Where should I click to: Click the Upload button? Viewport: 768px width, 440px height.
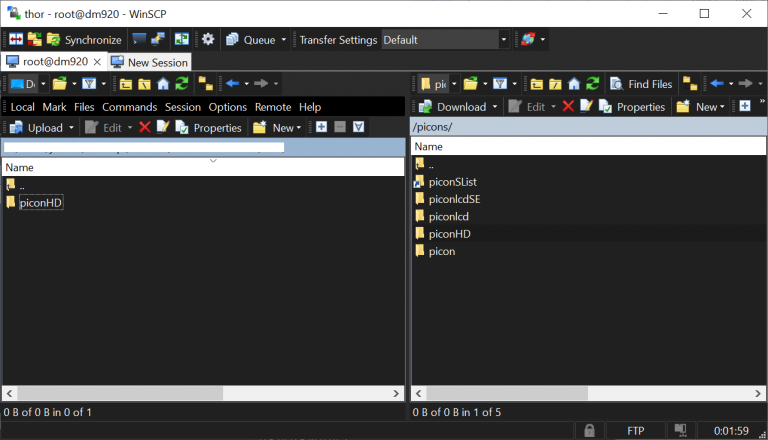[37, 128]
